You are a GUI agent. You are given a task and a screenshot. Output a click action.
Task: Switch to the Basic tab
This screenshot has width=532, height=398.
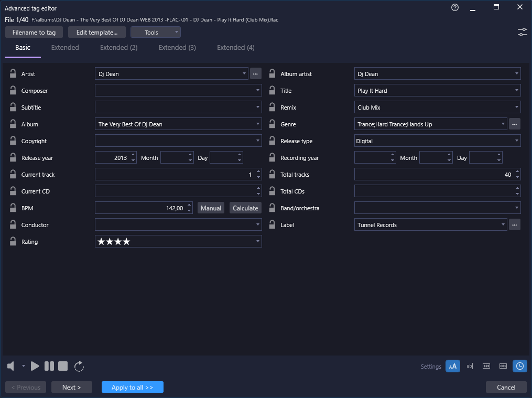[x=23, y=48]
